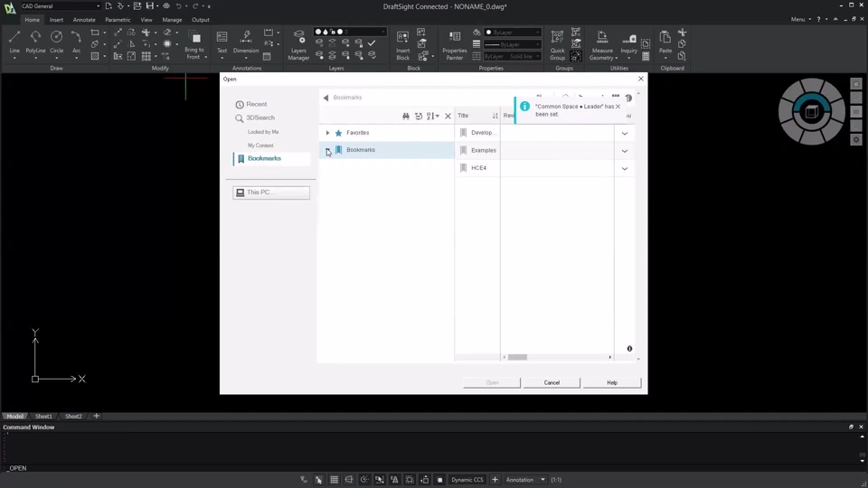Click the Insert Block icon
Image resolution: width=868 pixels, height=488 pixels.
pos(403,45)
